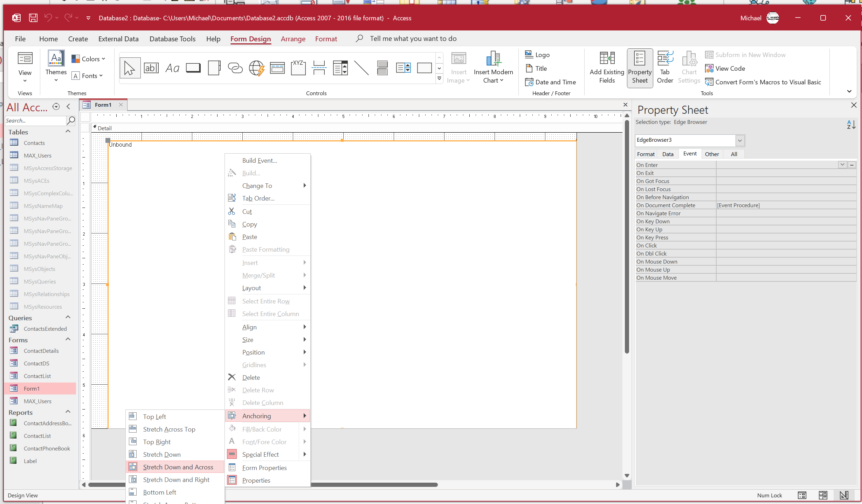
Task: Select the Line control tool
Action: pyautogui.click(x=361, y=68)
